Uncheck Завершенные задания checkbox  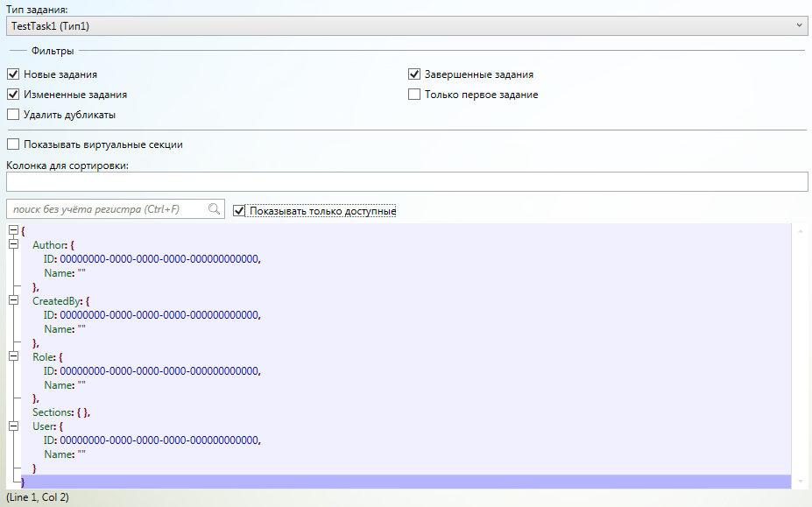click(414, 75)
